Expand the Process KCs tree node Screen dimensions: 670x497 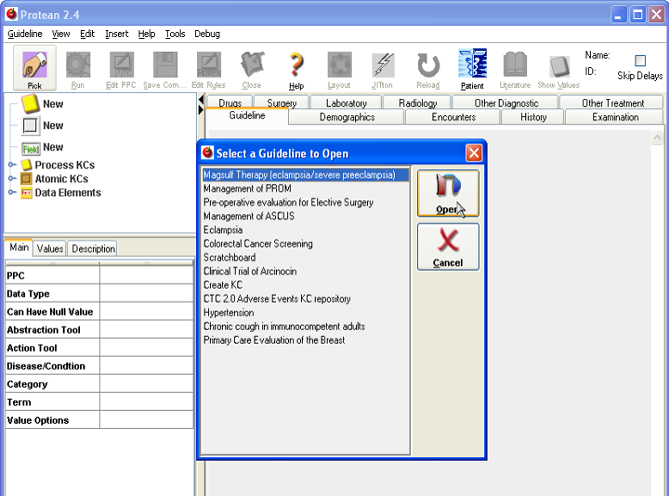[x=12, y=165]
